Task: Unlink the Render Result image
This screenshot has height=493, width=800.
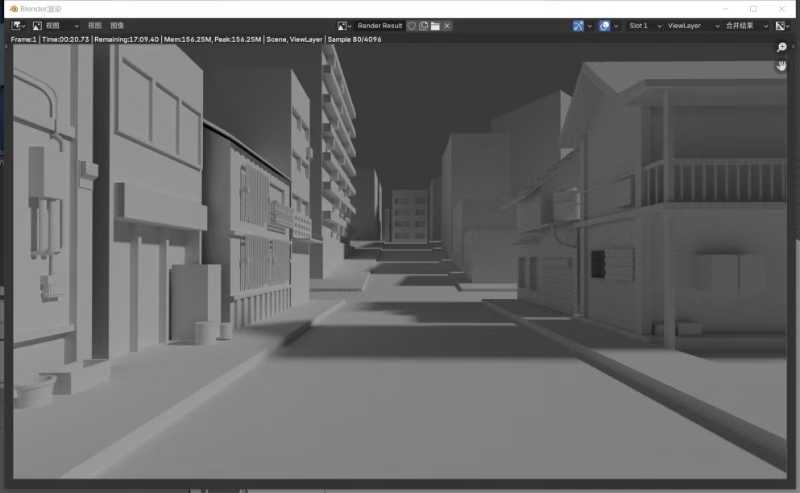Action: click(447, 25)
